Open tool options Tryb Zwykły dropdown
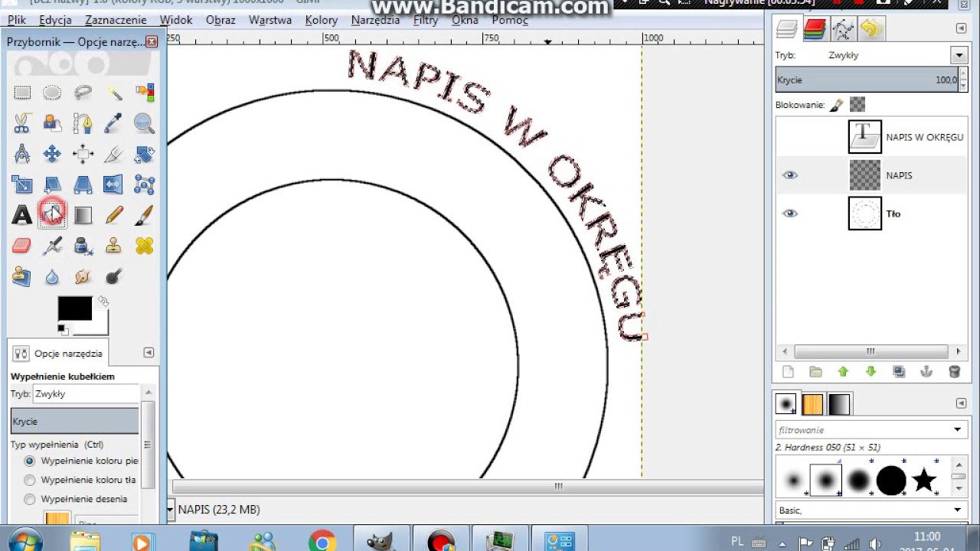Image resolution: width=980 pixels, height=551 pixels. tap(86, 394)
